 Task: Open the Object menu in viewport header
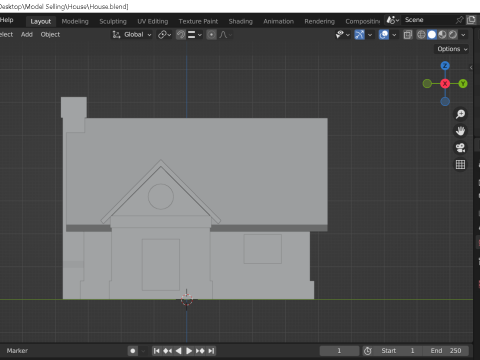click(x=50, y=34)
